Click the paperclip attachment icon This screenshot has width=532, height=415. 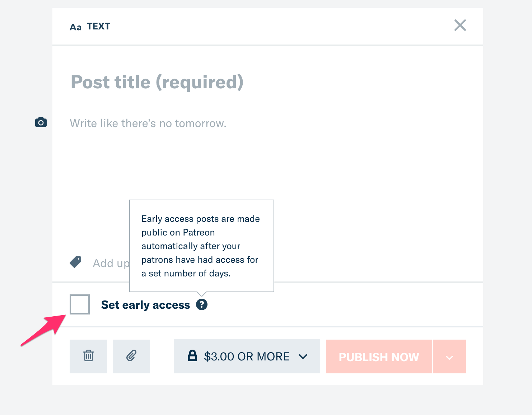point(131,356)
